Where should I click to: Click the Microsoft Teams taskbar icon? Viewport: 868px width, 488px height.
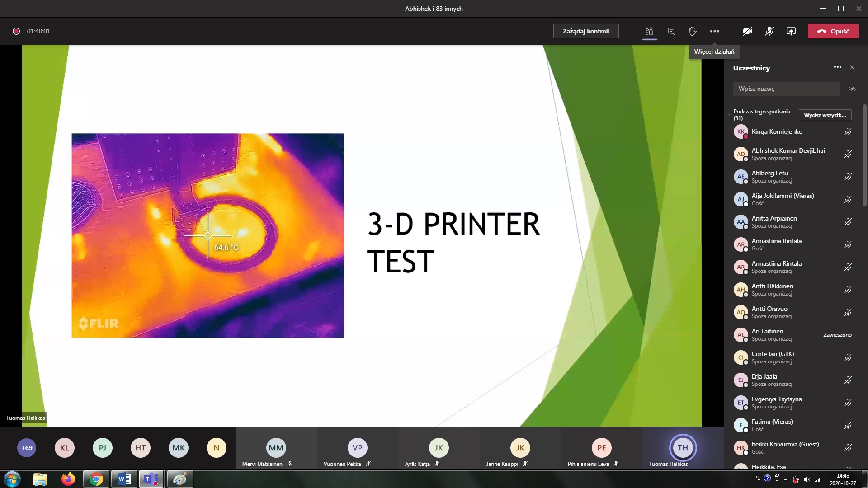[x=151, y=479]
